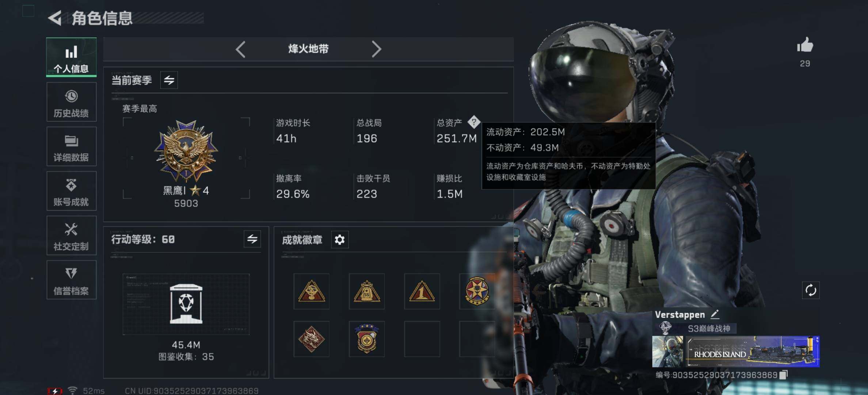Switch to the previous mode with the left chevron
The height and width of the screenshot is (395, 868).
click(241, 49)
